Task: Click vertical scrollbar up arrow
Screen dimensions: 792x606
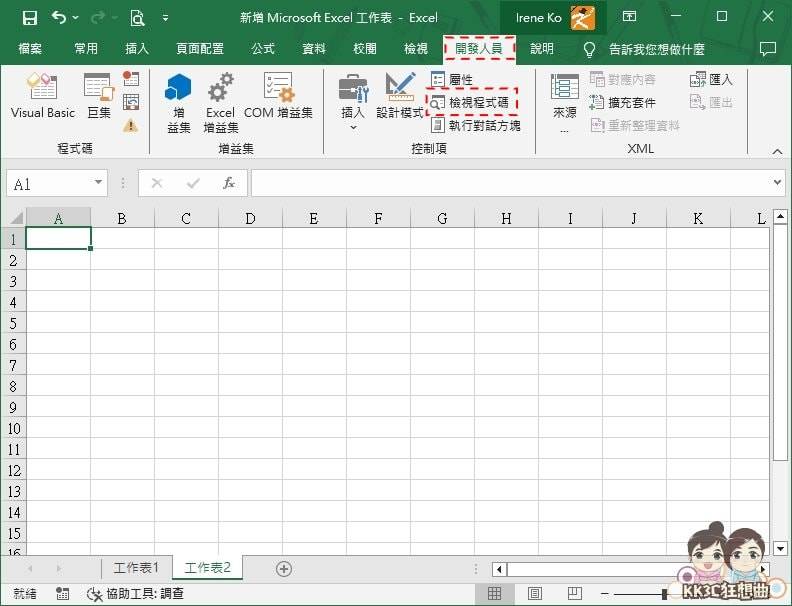Action: coord(780,217)
